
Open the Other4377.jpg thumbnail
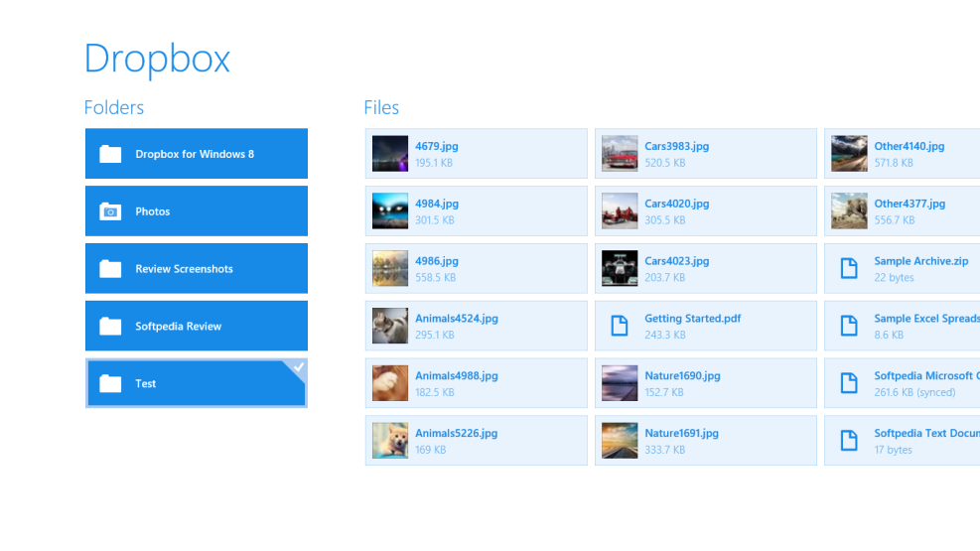849,211
